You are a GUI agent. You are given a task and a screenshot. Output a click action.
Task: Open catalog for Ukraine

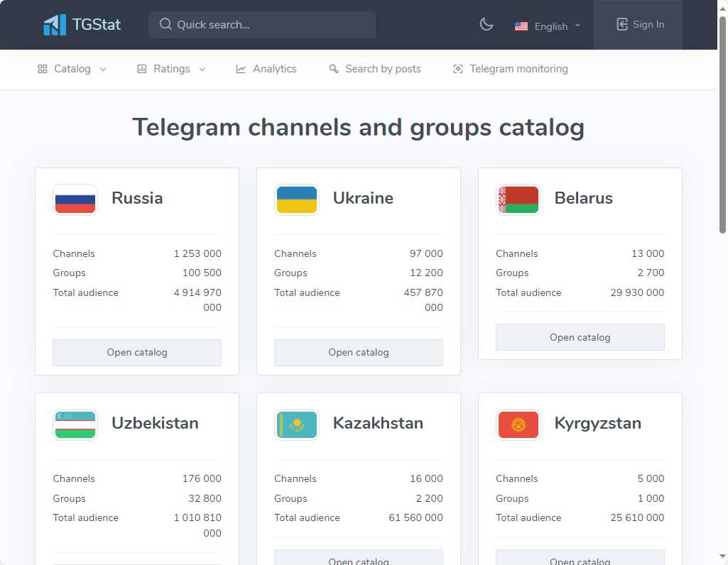tap(359, 353)
